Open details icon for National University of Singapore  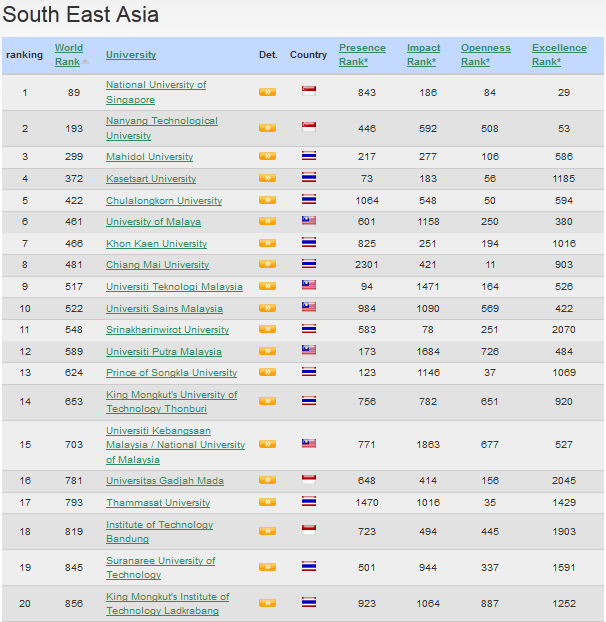click(x=267, y=92)
